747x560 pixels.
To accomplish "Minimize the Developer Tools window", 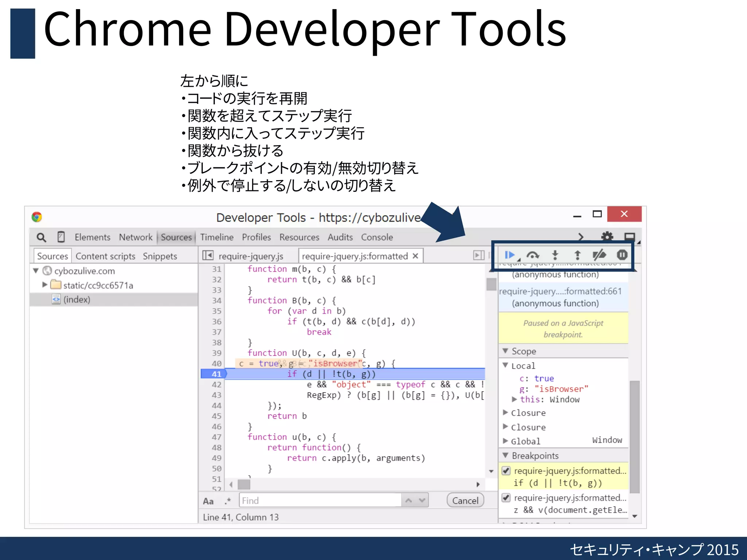I will pyautogui.click(x=577, y=216).
